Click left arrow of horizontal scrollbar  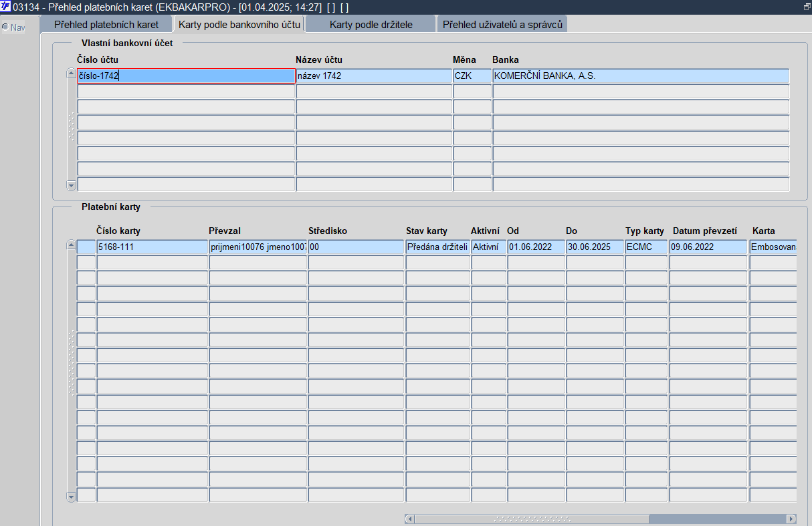pos(410,519)
